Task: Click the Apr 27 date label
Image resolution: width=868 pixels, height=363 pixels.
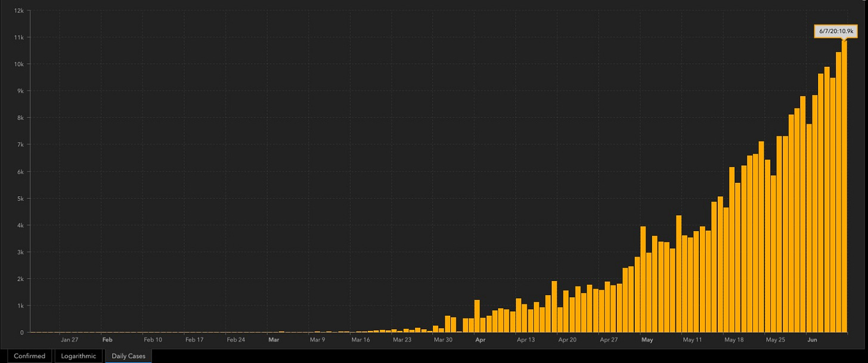Action: click(x=609, y=340)
